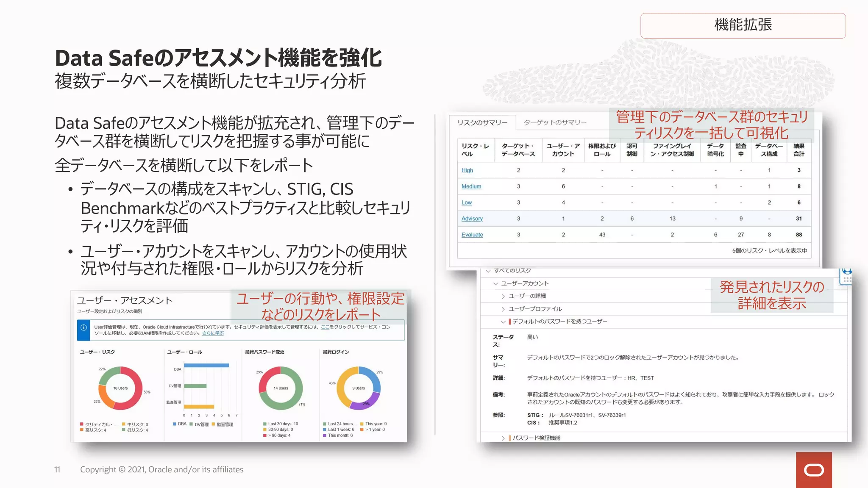
Task: Click the ステータス value 高い
Action: click(x=532, y=337)
